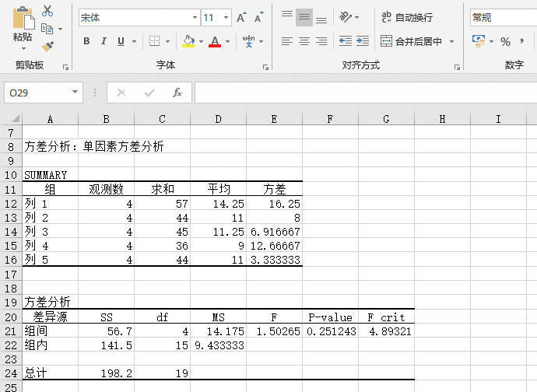The height and width of the screenshot is (392, 537).
Task: Open the Copy options dropdown arrow
Action: pos(61,29)
